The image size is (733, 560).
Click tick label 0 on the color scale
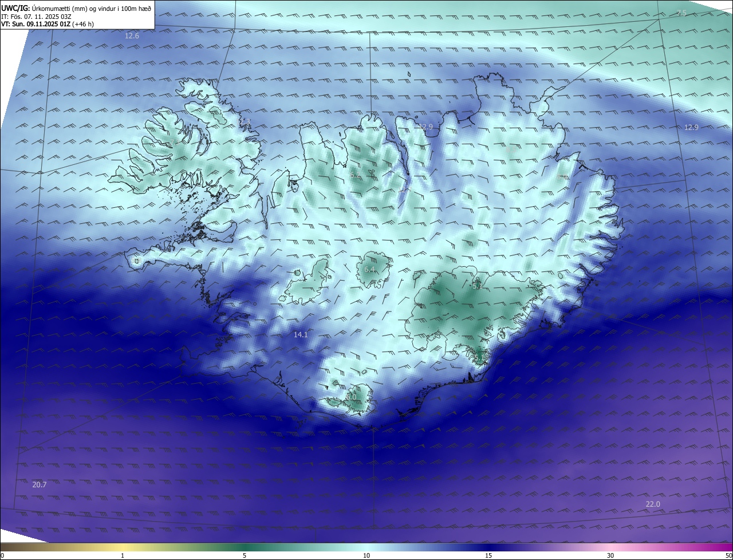(2, 555)
